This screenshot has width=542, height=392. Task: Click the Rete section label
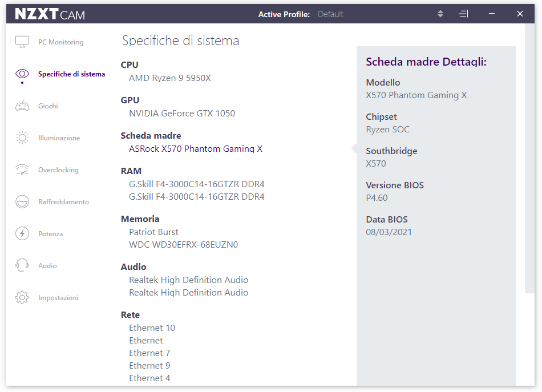130,315
